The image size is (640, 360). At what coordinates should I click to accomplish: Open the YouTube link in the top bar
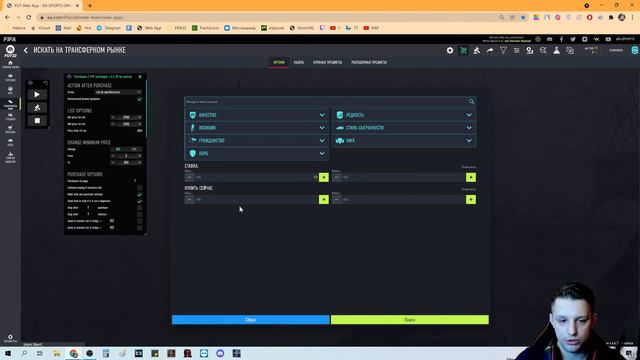(608, 39)
